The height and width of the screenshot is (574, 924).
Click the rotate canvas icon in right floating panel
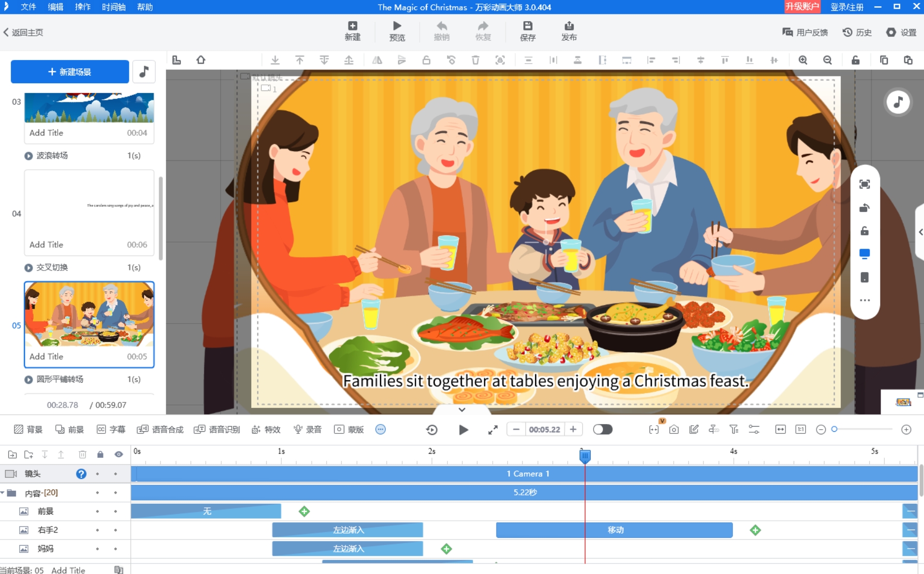coord(865,208)
